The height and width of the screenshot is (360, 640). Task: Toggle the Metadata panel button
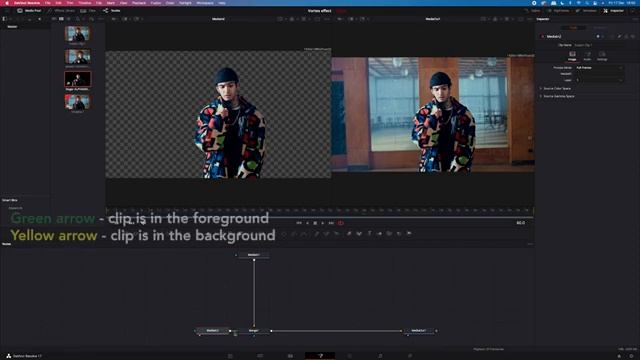586,11
